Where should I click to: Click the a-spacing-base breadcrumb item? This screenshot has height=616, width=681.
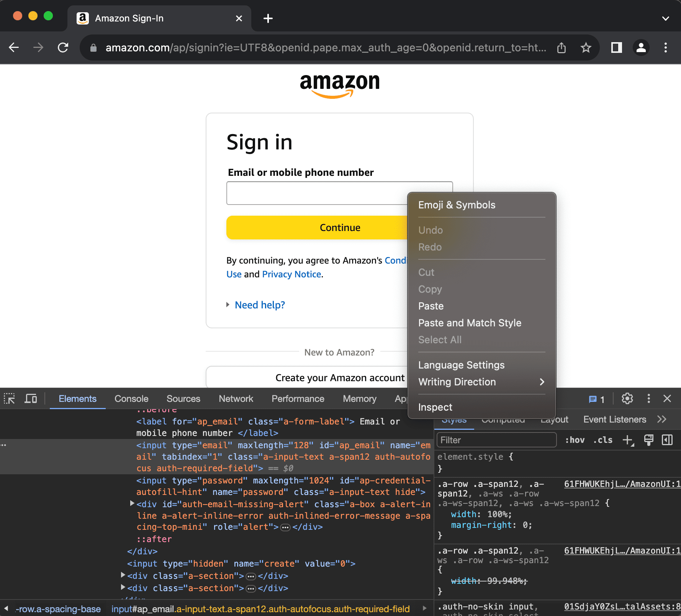click(x=58, y=609)
